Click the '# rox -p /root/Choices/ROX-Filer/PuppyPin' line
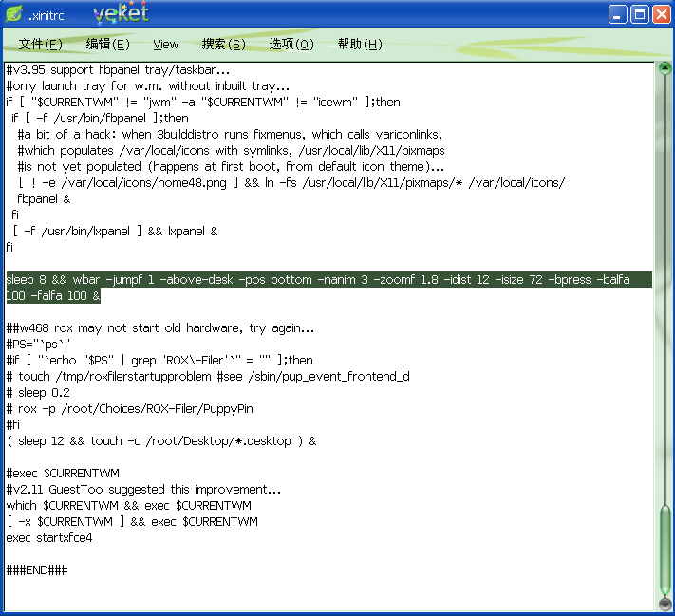675x616 pixels. pyautogui.click(x=129, y=409)
